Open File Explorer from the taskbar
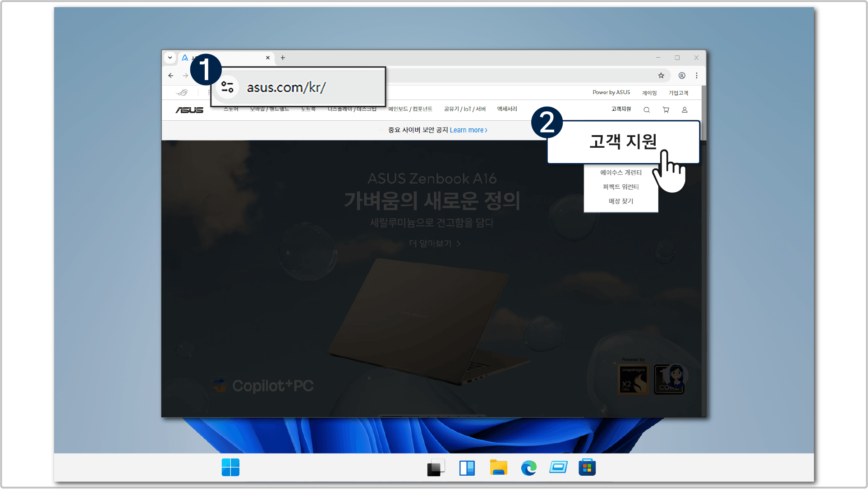The image size is (868, 491). [498, 468]
